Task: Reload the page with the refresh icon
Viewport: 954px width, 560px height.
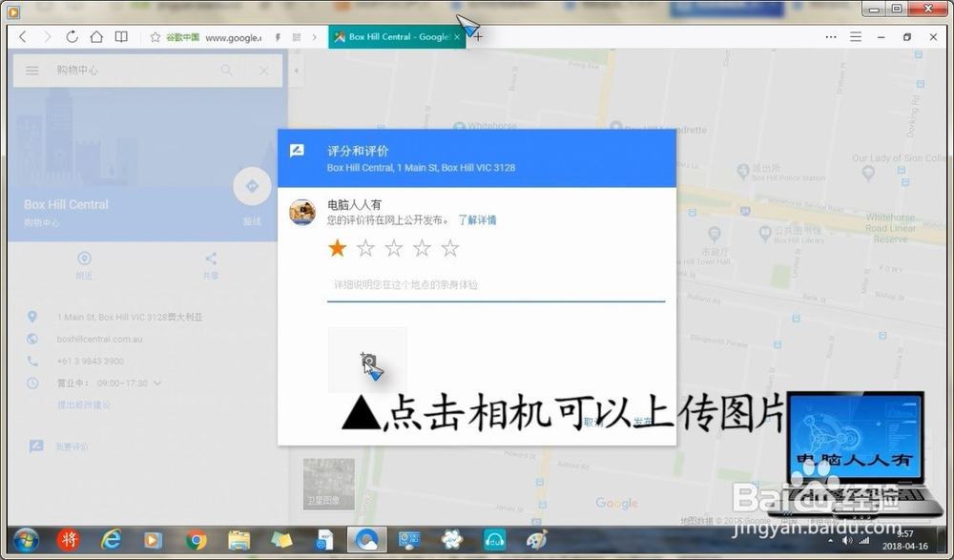Action: pyautogui.click(x=72, y=36)
